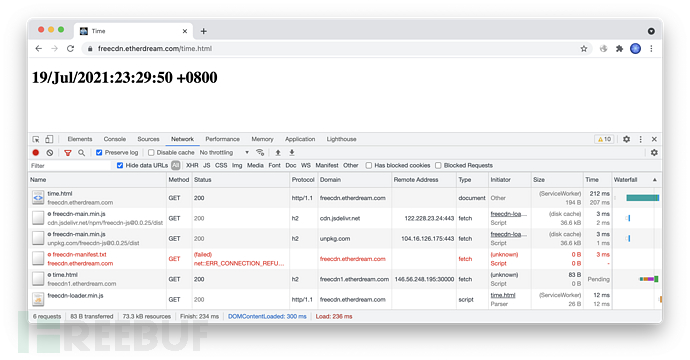Import a HAR file with upload arrow

point(278,153)
